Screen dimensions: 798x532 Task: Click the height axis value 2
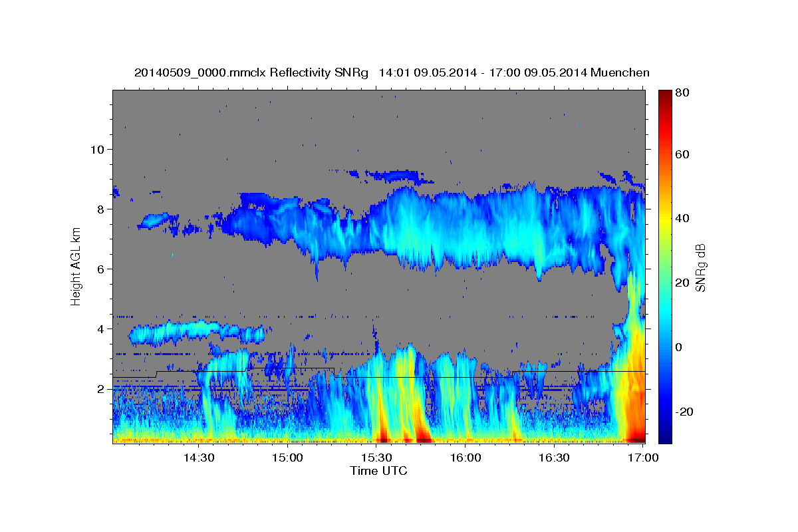[x=100, y=389]
